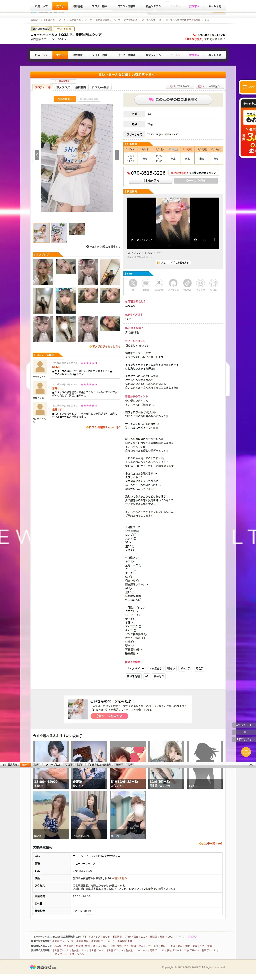256x980 pixels.
Task: Click メッセージを送る envelope button
Action: pyautogui.click(x=210, y=86)
